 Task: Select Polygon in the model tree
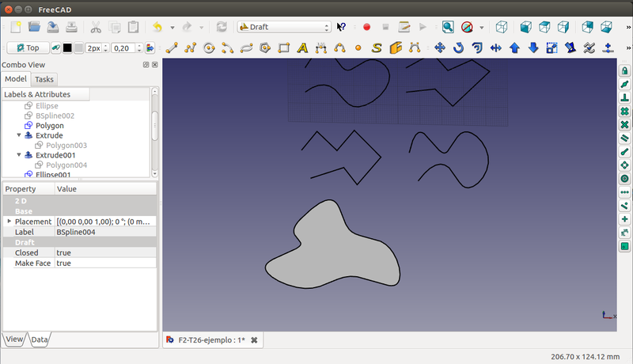coord(49,125)
